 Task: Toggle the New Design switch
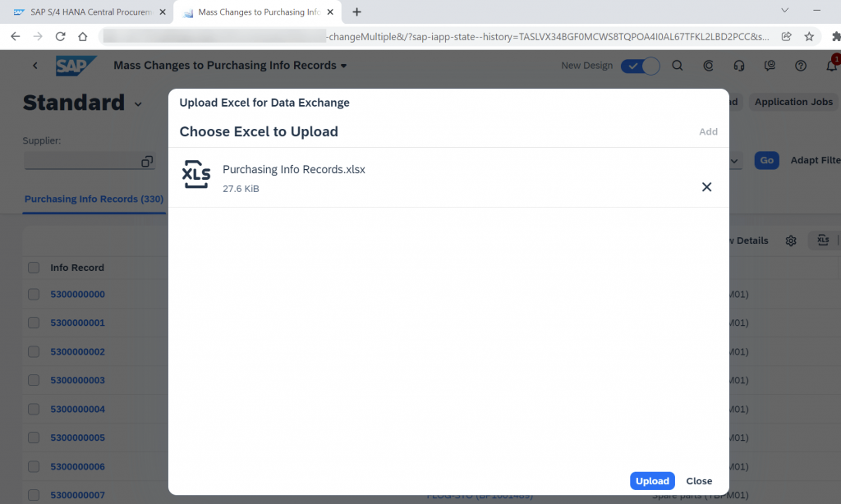pos(640,66)
